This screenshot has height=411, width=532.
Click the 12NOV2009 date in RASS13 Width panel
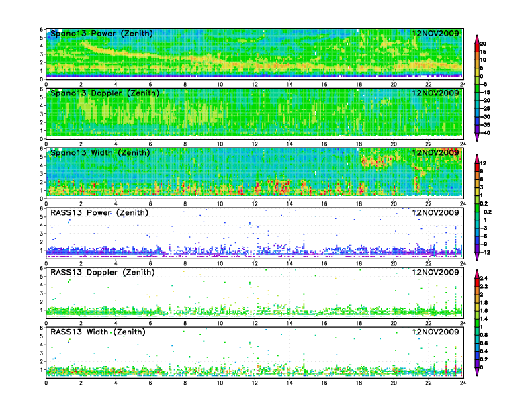(435, 332)
